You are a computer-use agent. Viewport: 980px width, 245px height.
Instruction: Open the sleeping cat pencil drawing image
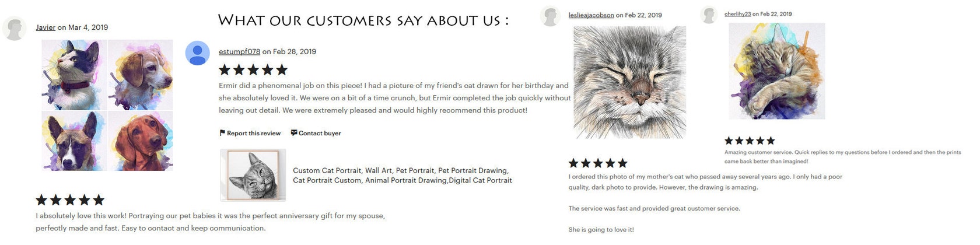point(630,82)
